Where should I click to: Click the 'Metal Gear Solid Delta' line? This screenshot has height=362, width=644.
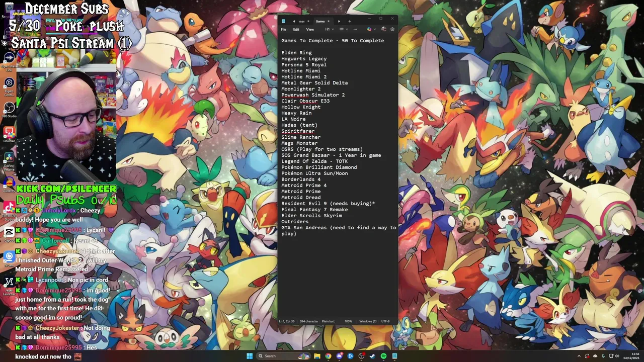coord(314,83)
